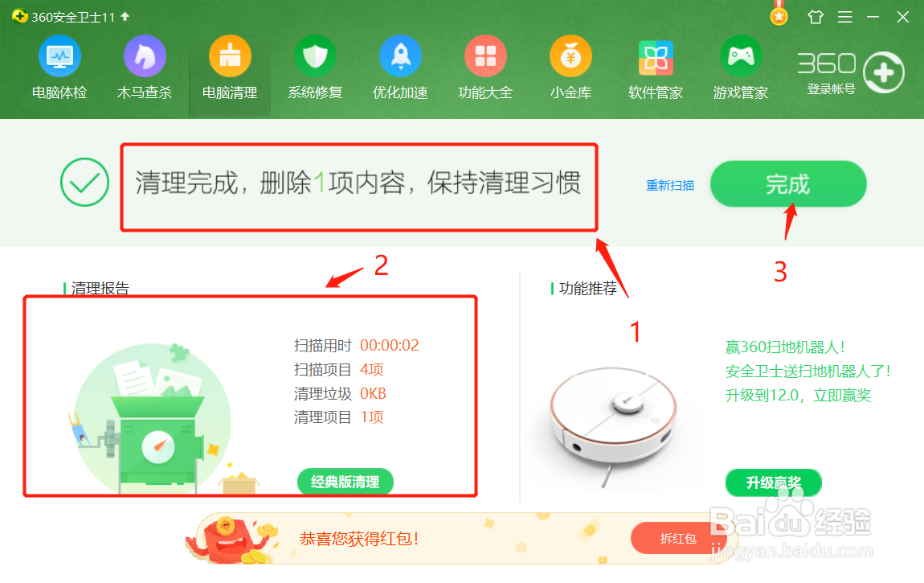This screenshot has width=924, height=583.
Task: Click the upgrade arrow beside 360安全卫士11
Action: 125,17
